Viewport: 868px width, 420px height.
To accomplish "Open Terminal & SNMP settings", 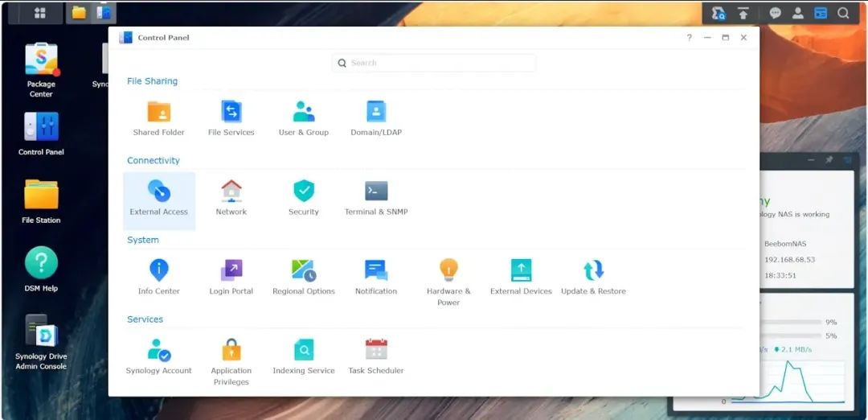I will tap(376, 198).
